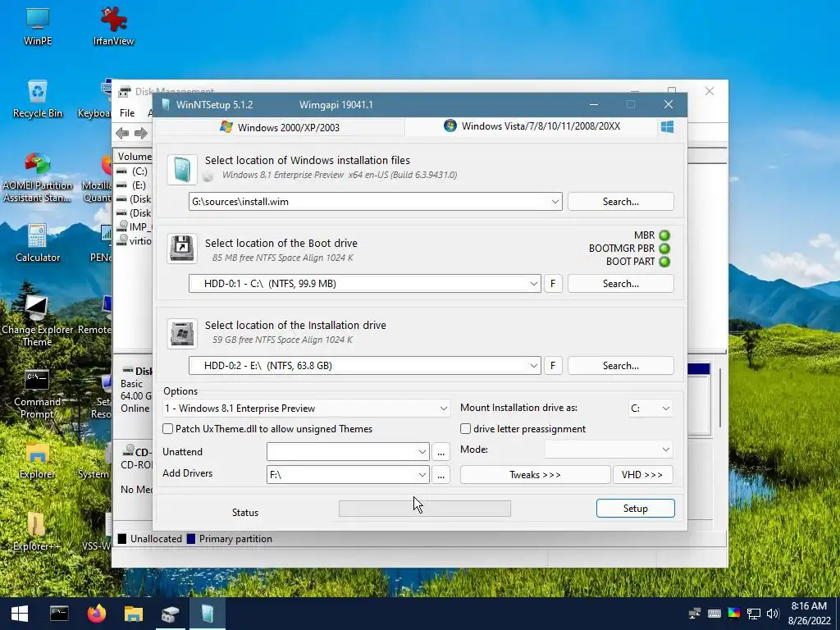This screenshot has height=630, width=840.
Task: Click the Disk Management vertical scrollbar
Action: [720, 398]
